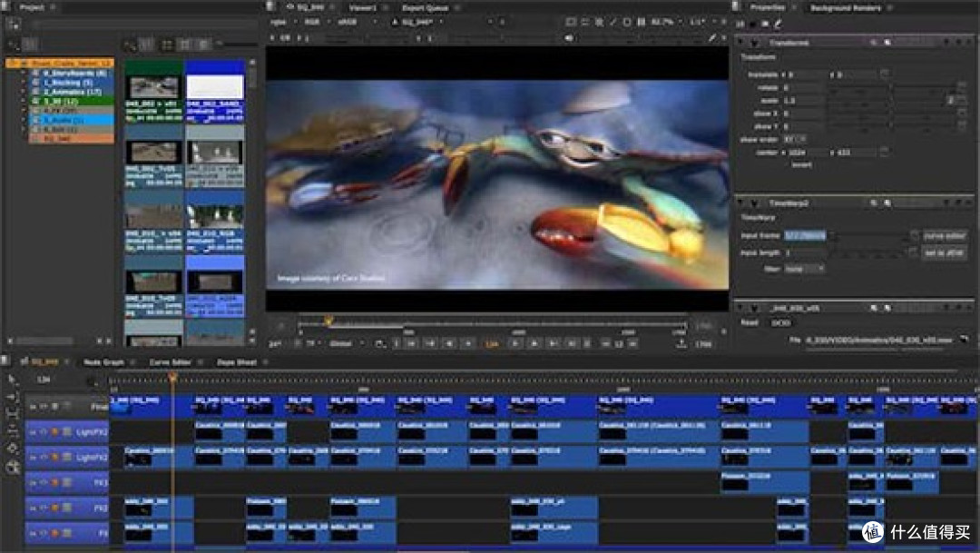Switch to the Node Graph tab
This screenshot has width=980, height=553.
[103, 362]
